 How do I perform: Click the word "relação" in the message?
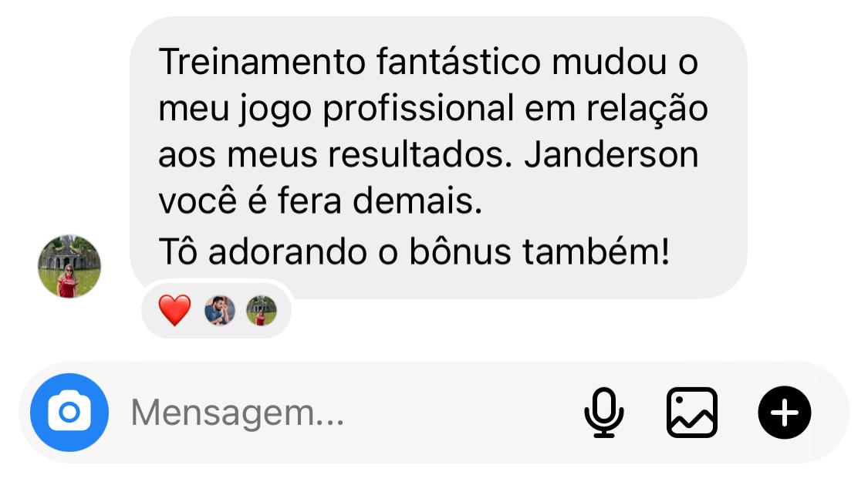tap(647, 110)
